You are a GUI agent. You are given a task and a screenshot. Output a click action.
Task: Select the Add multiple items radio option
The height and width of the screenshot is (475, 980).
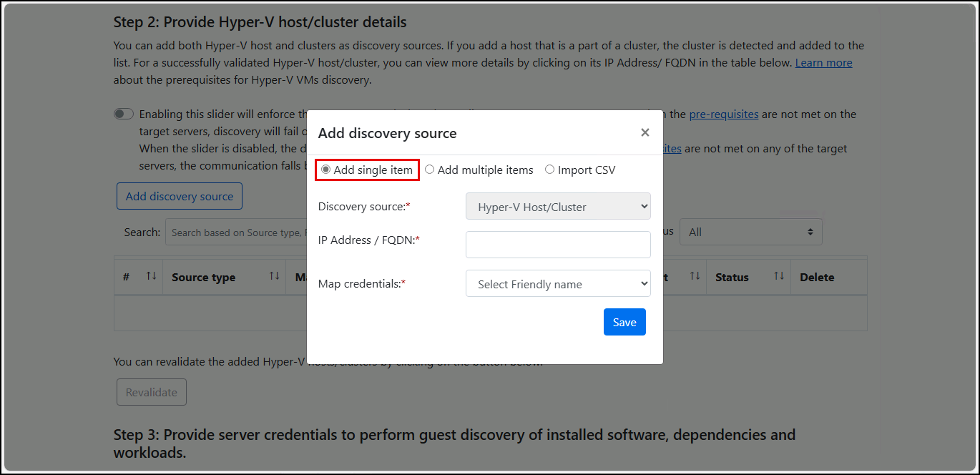pos(430,170)
